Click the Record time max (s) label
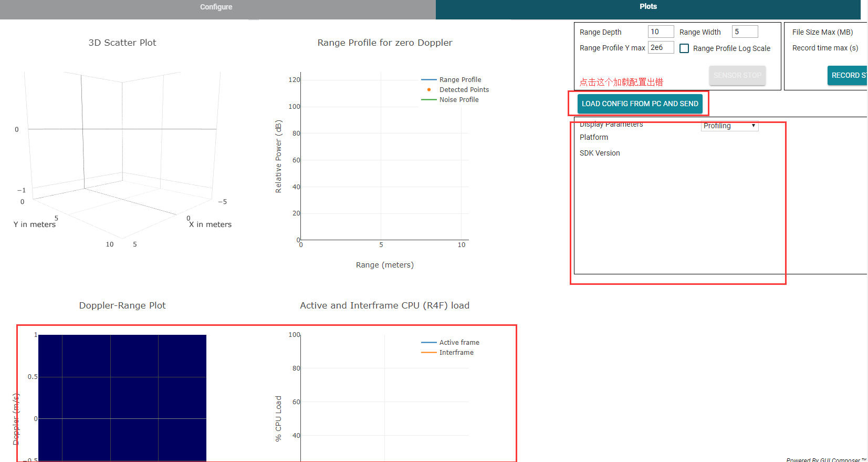Viewport: 868px width, 462px height. click(x=825, y=48)
